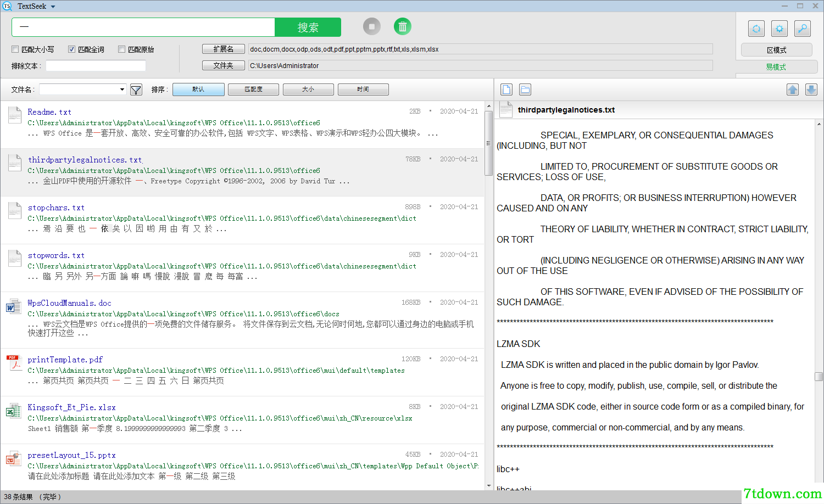Click the extensions list text field

click(x=481, y=49)
